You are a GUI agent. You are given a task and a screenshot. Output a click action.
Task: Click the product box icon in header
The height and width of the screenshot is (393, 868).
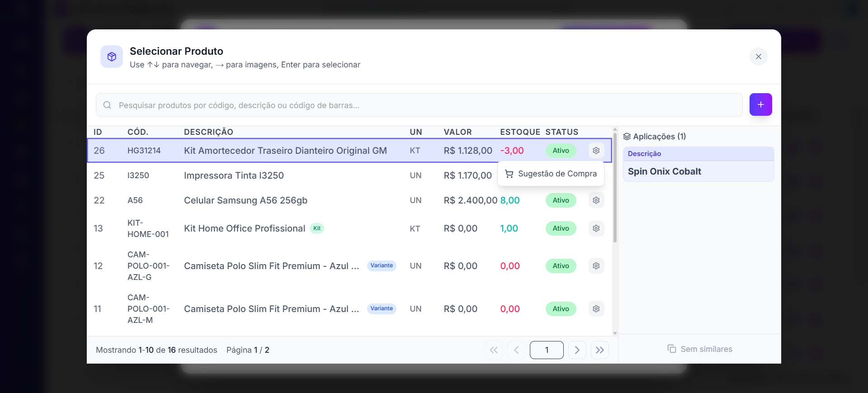click(x=112, y=57)
